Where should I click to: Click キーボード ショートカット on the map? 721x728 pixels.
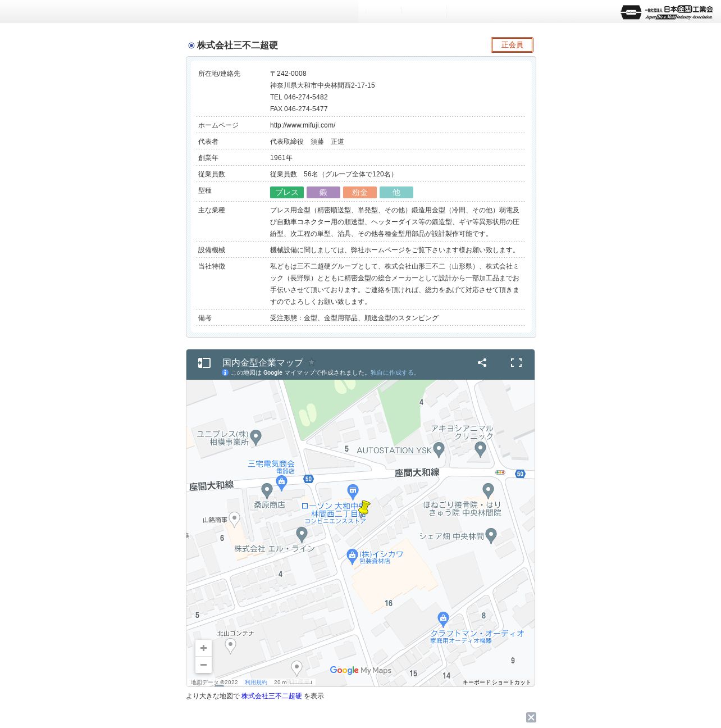[x=497, y=683]
